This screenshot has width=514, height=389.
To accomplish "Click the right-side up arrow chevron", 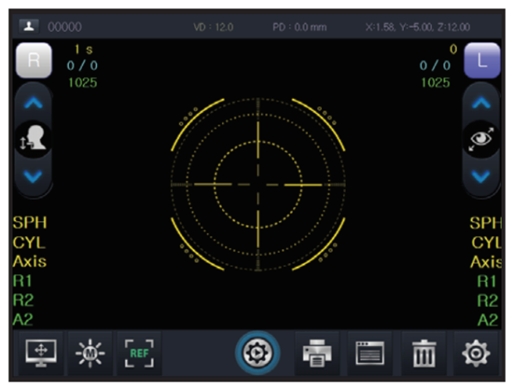I will pyautogui.click(x=481, y=103).
